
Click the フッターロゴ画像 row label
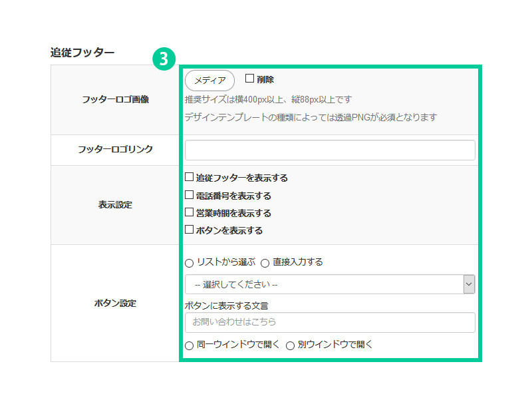point(115,100)
